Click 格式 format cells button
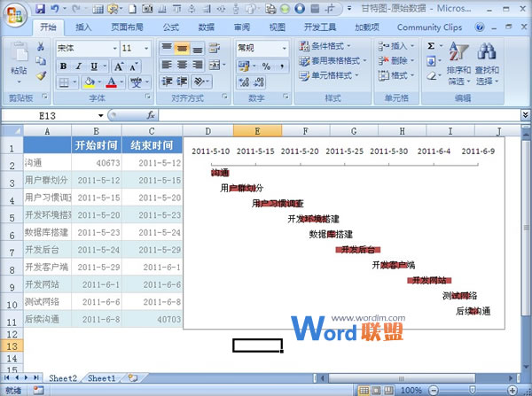This screenshot has height=396, width=532. click(396, 75)
